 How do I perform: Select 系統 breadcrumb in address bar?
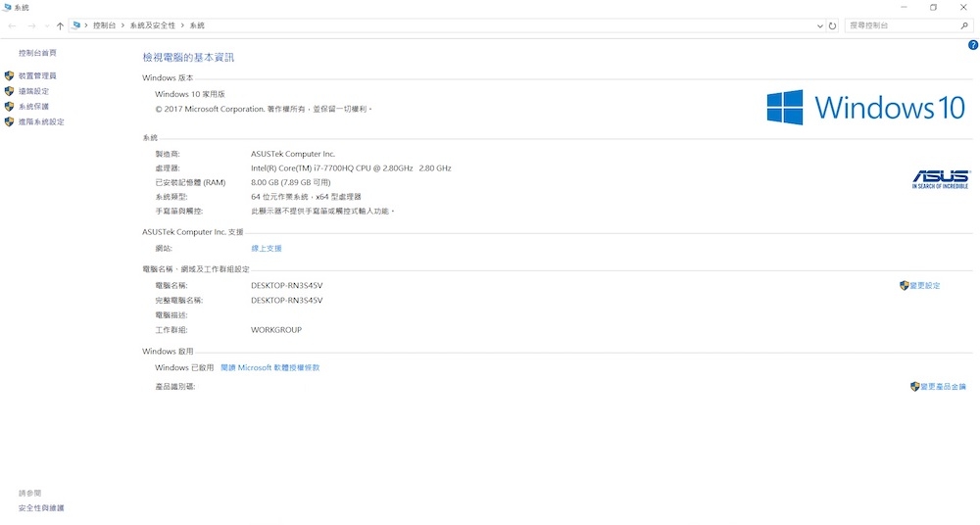click(x=198, y=25)
